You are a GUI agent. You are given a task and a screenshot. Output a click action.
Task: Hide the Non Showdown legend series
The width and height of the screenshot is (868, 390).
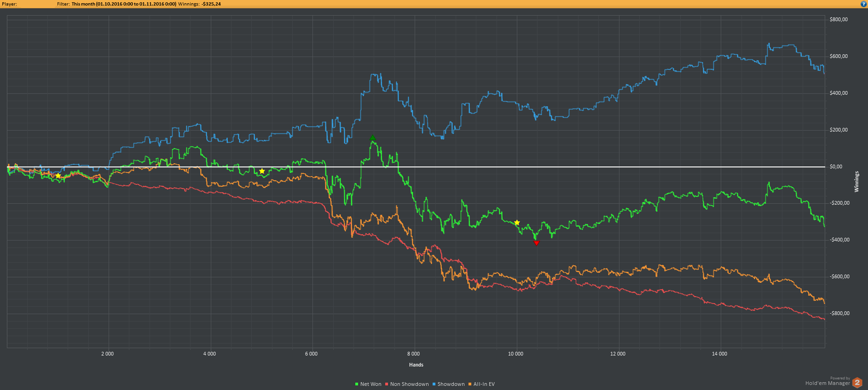409,384
